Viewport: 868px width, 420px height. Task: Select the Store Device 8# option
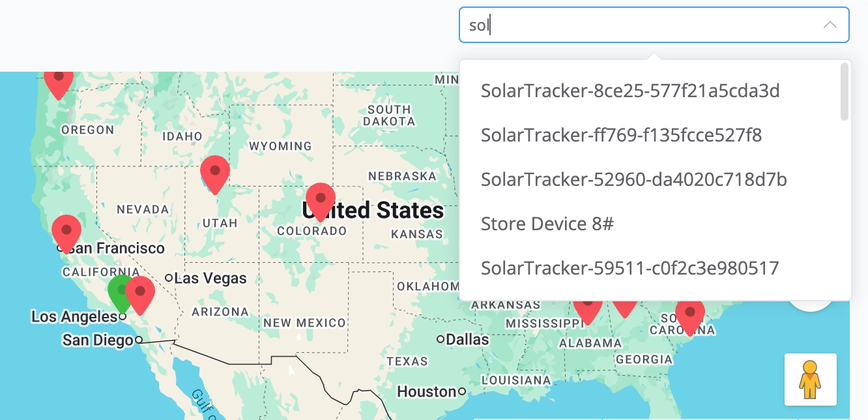click(x=547, y=224)
